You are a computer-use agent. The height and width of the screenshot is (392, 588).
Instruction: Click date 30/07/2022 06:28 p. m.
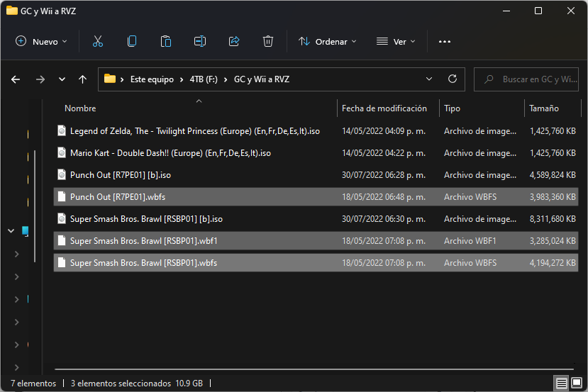(x=384, y=175)
